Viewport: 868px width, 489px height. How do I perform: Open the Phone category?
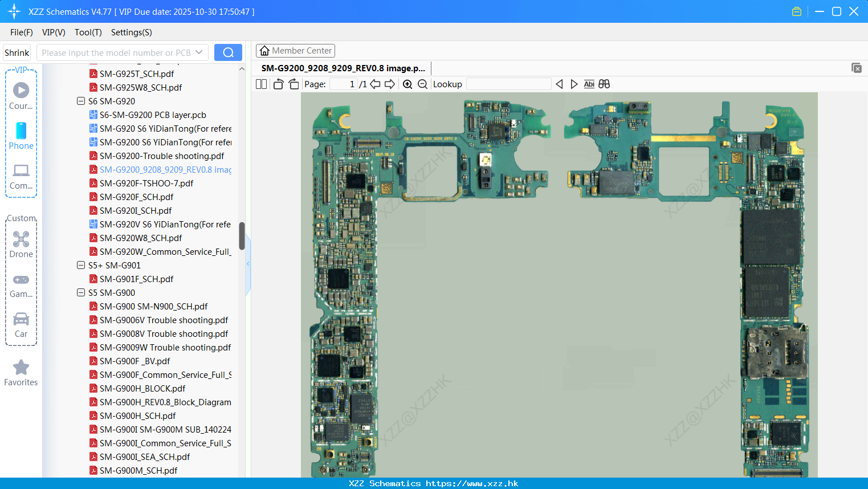tap(21, 136)
